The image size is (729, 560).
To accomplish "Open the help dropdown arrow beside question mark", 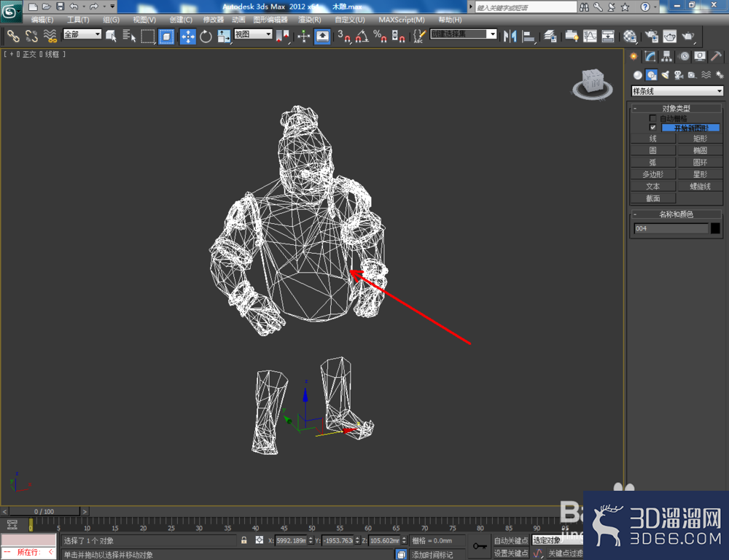I will [655, 7].
